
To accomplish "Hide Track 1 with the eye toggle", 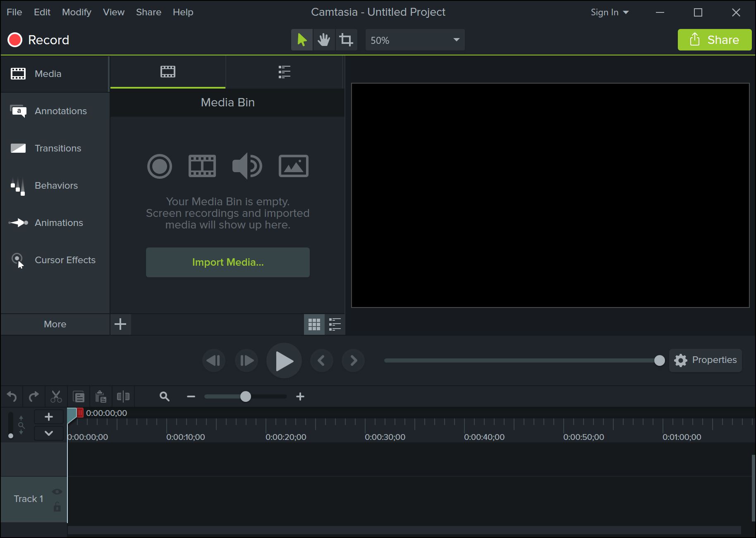I will [x=57, y=491].
